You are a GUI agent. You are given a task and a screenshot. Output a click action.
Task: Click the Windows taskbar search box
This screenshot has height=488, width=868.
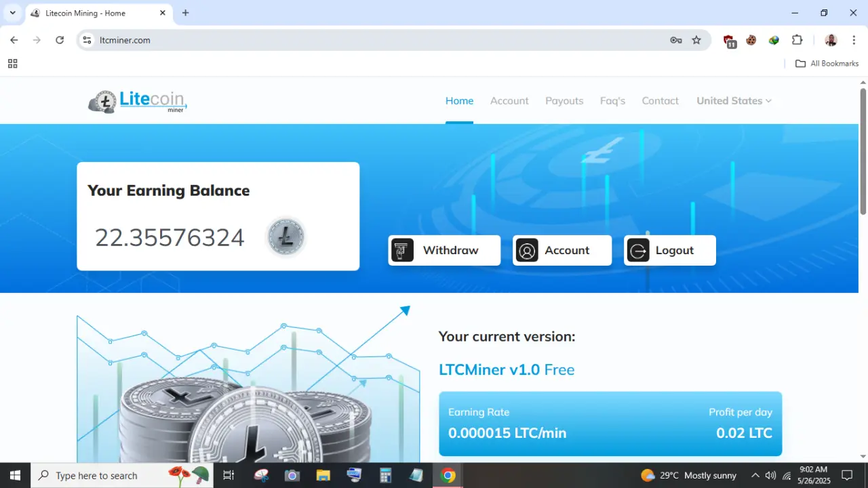[x=122, y=475]
